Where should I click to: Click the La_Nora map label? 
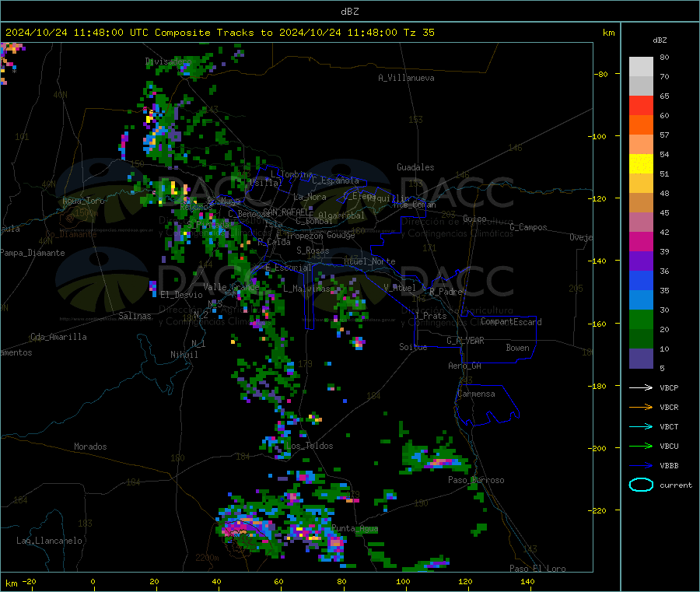click(x=310, y=197)
